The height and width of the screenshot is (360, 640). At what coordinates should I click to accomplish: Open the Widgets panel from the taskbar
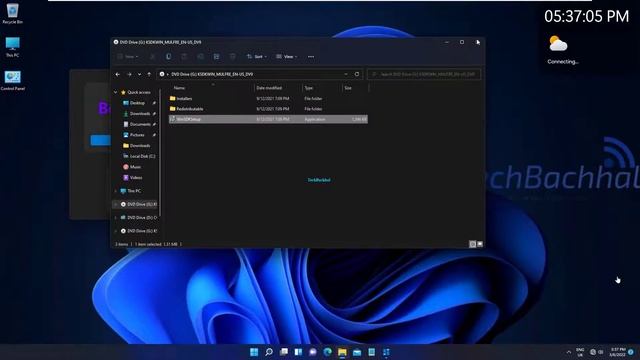298,352
